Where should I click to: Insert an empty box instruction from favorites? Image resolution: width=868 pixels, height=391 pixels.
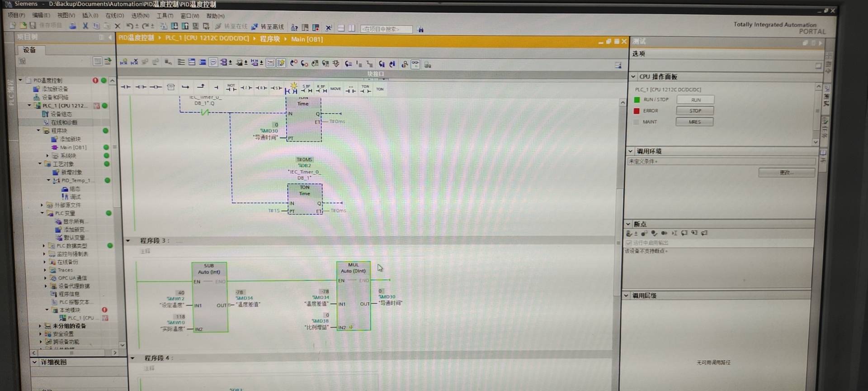170,87
